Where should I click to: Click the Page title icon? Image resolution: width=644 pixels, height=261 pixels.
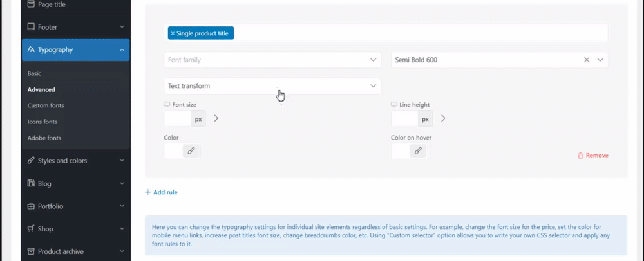pyautogui.click(x=31, y=4)
